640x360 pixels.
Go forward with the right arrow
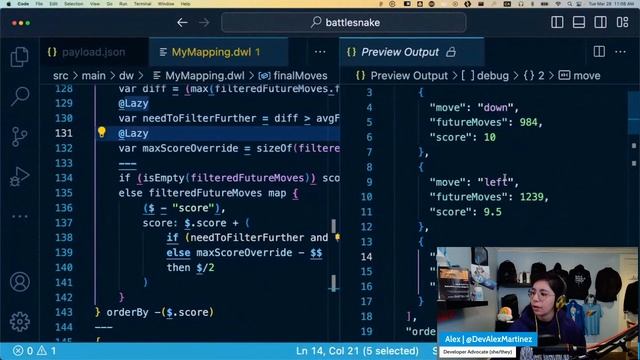204,22
